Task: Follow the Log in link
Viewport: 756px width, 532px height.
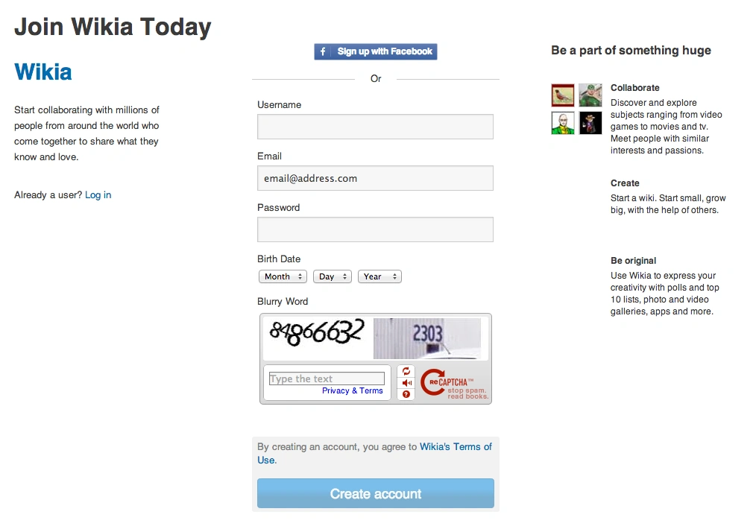Action: click(x=98, y=195)
